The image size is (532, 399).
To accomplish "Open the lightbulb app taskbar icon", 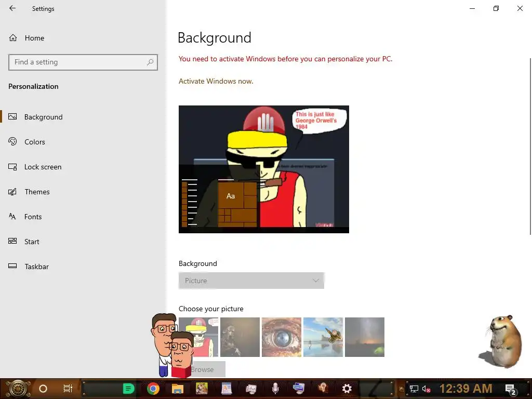I will point(323,389).
